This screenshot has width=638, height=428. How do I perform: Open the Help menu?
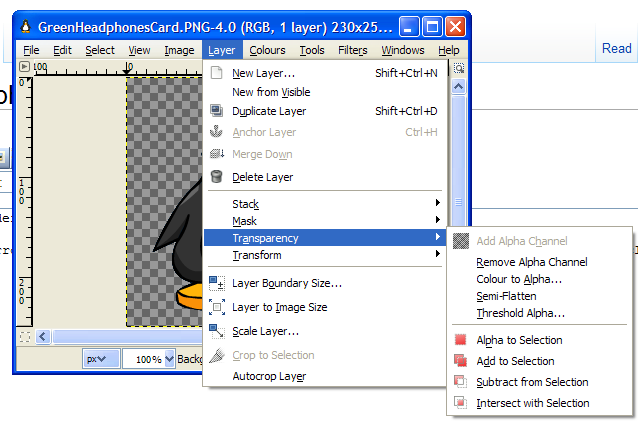click(x=449, y=50)
